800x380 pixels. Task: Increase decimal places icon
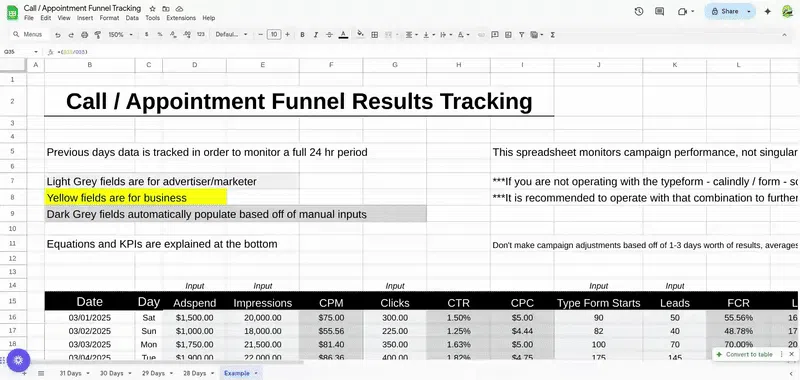coord(187,35)
